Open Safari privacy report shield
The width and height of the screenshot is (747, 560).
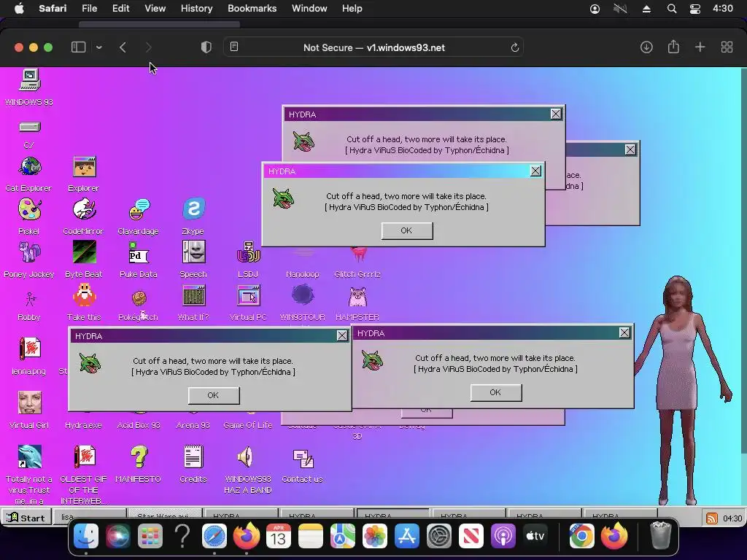click(206, 47)
